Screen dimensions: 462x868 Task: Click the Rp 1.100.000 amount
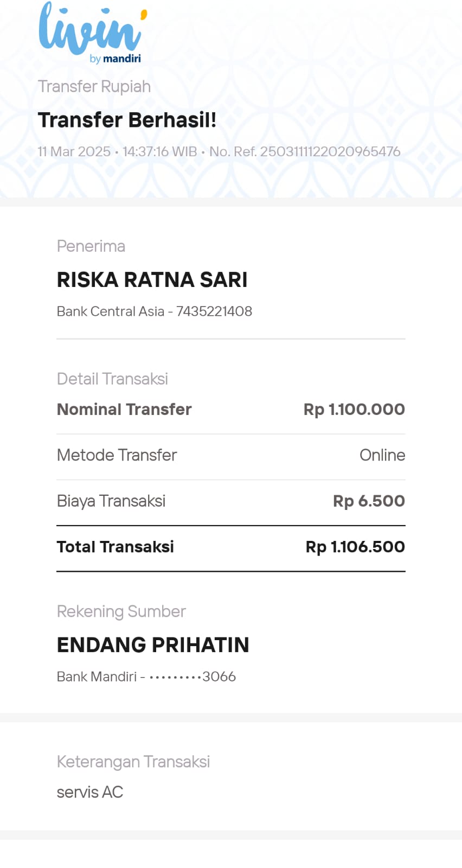[354, 410]
